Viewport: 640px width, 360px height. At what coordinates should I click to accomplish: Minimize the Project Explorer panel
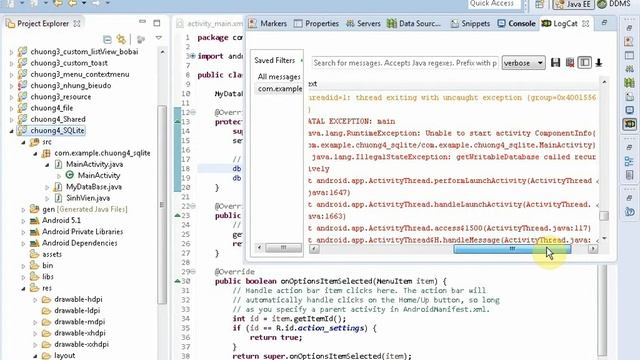pyautogui.click(x=142, y=22)
